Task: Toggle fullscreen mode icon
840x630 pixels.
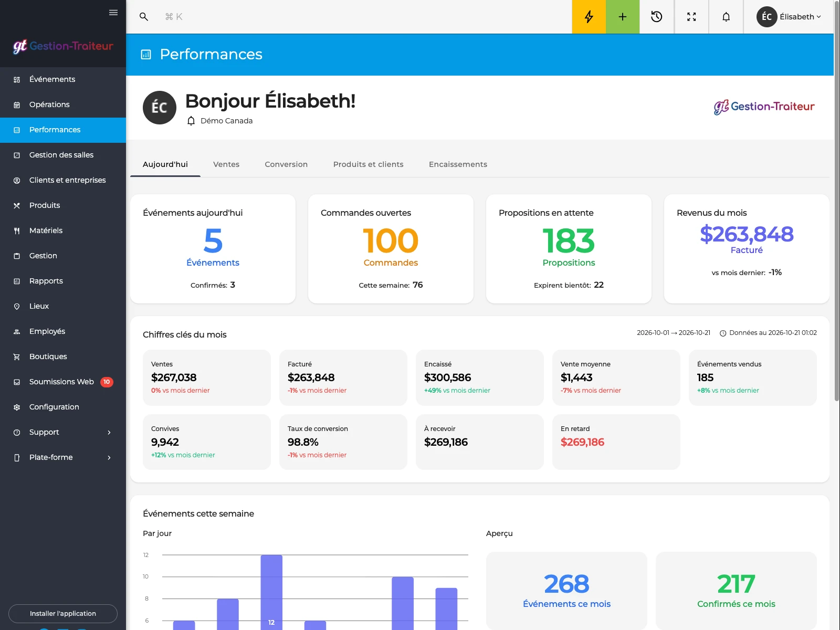Action: [691, 17]
